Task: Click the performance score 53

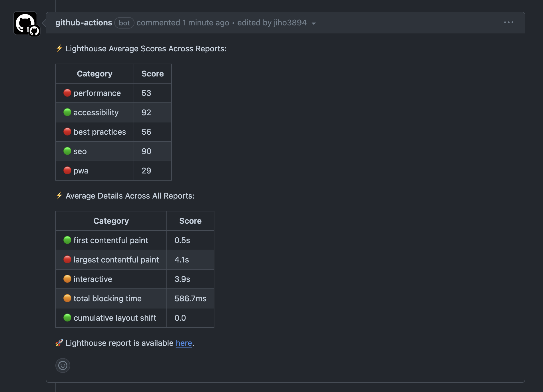Action: 146,93
